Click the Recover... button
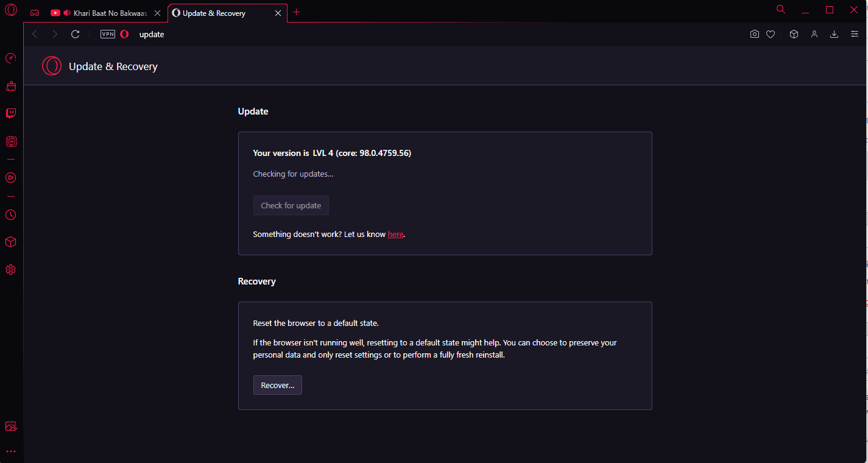 pyautogui.click(x=277, y=384)
